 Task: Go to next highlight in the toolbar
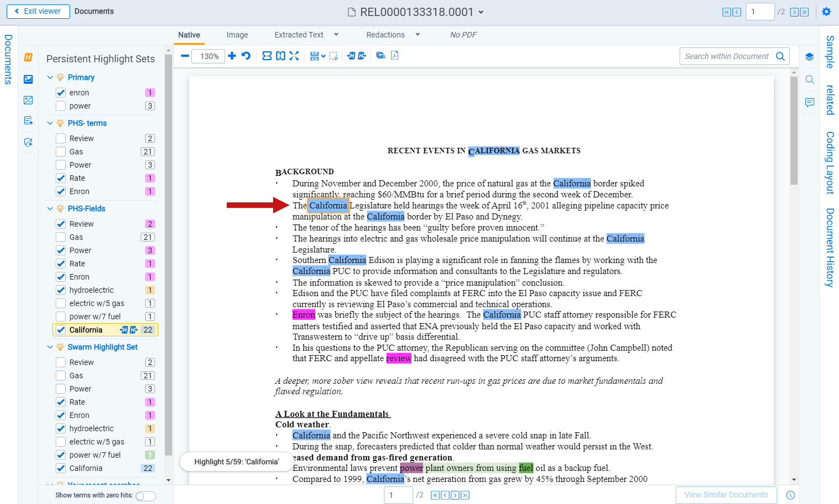[362, 56]
